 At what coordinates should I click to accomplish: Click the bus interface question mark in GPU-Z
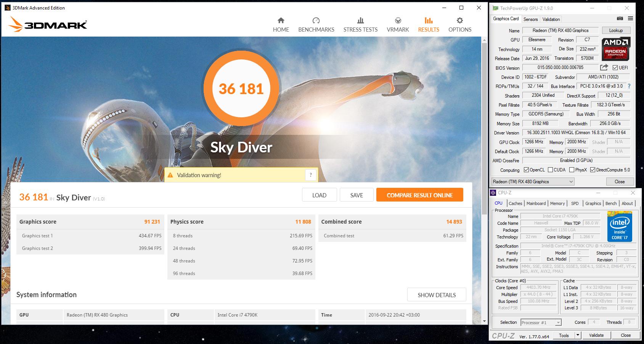pos(629,86)
